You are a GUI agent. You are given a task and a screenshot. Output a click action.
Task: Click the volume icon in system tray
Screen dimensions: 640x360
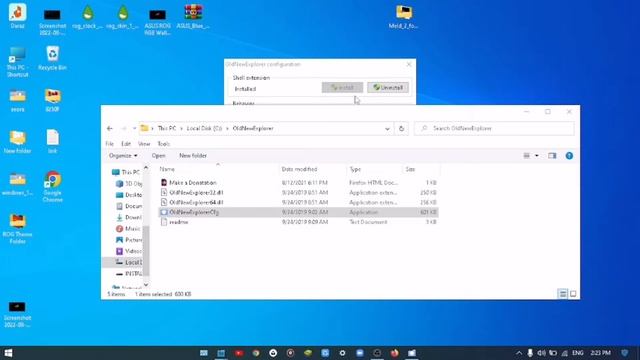coord(541,353)
